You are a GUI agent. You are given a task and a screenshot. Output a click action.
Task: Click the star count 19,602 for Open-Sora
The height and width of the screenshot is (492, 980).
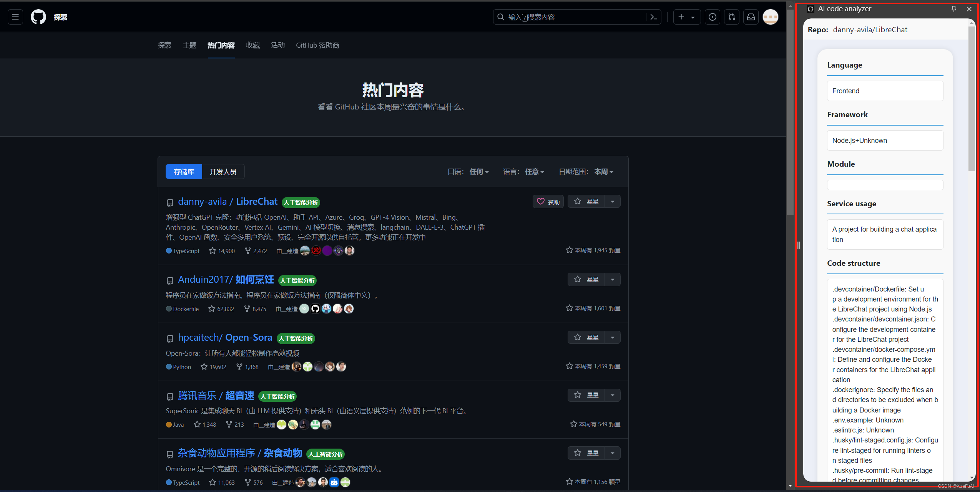[214, 367]
